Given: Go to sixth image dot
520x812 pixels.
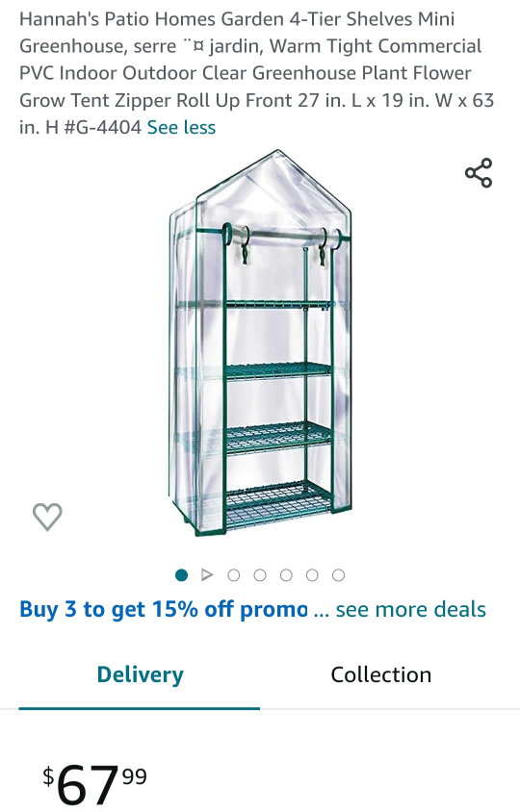Looking at the screenshot, I should [312, 574].
